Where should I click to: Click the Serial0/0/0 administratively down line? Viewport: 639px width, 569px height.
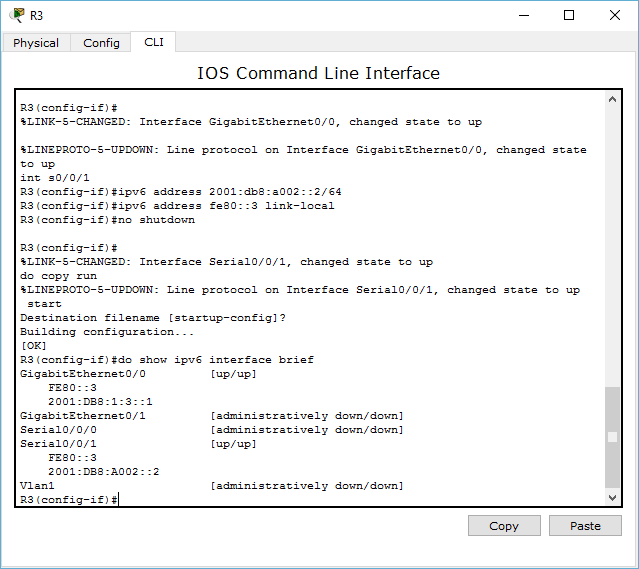tap(211, 430)
